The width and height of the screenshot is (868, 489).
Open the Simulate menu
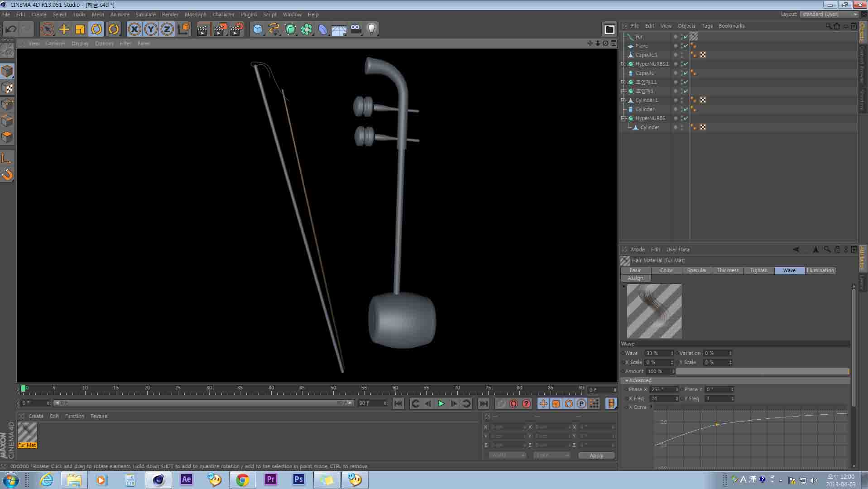pyautogui.click(x=145, y=14)
